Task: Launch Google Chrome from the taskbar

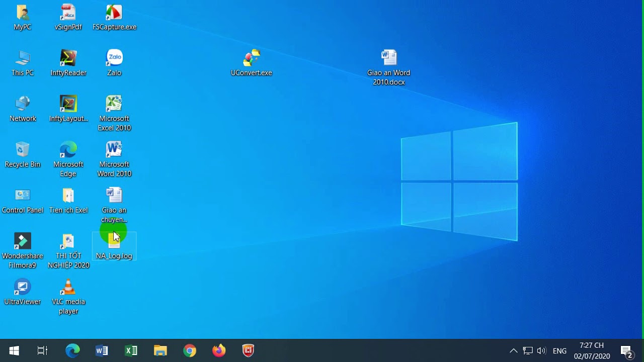Action: click(x=190, y=350)
